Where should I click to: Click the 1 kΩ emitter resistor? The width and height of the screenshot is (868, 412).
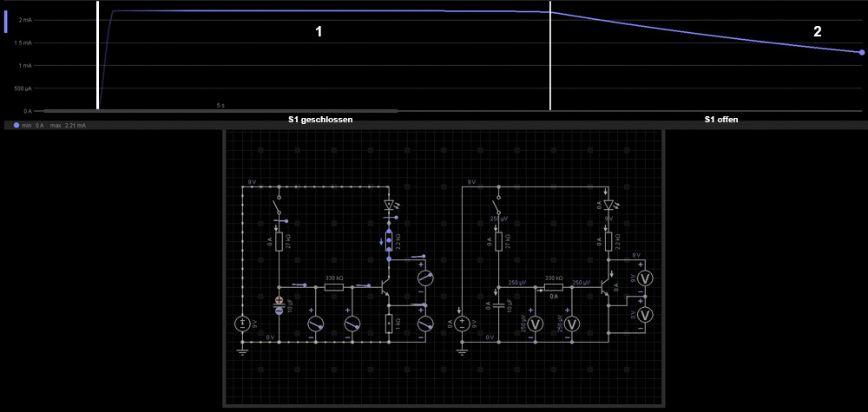tap(388, 324)
